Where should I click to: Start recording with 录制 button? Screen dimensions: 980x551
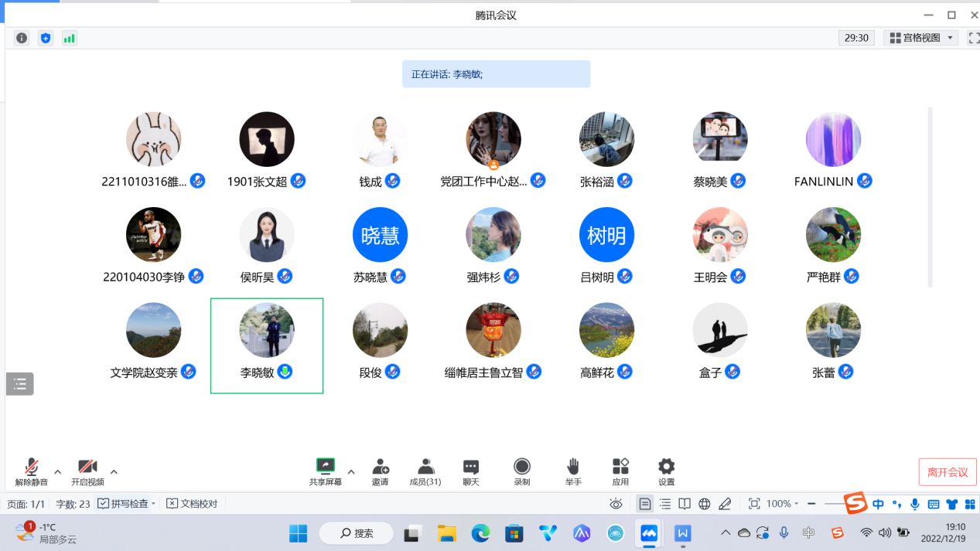point(522,471)
